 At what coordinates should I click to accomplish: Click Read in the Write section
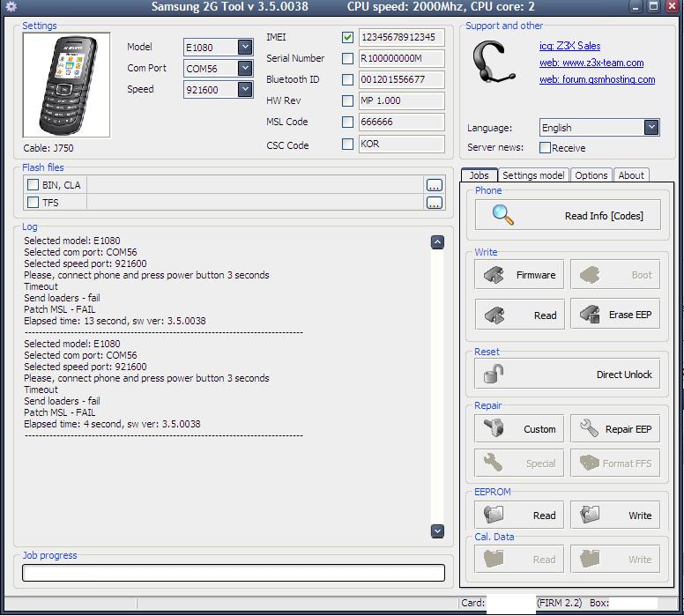tap(519, 314)
